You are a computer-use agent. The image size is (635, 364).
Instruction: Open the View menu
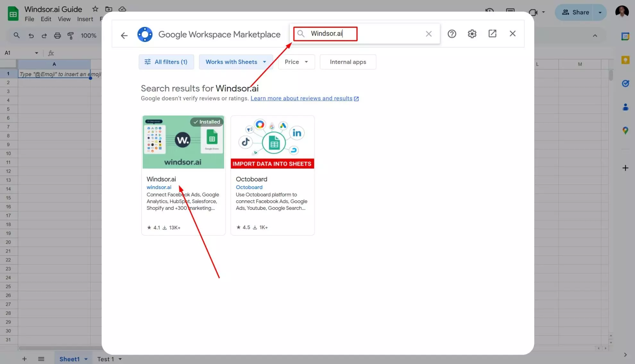click(x=64, y=19)
